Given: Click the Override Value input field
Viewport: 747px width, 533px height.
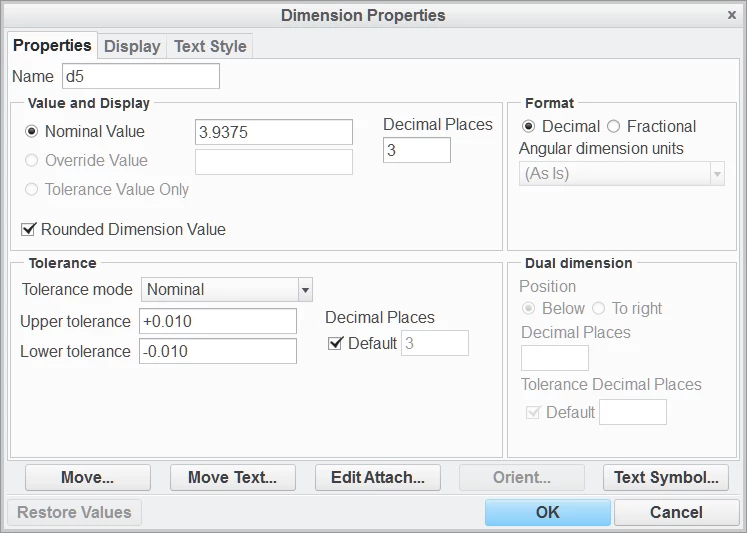Looking at the screenshot, I should click(274, 162).
